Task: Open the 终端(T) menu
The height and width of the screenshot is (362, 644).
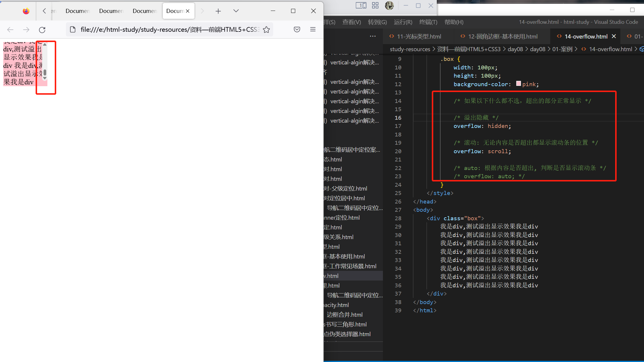Action: point(428,22)
